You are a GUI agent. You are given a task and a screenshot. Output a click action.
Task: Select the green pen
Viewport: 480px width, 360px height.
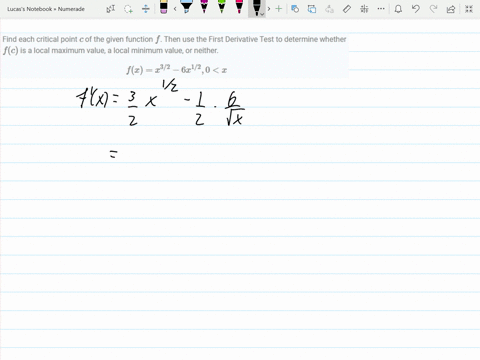tap(222, 7)
